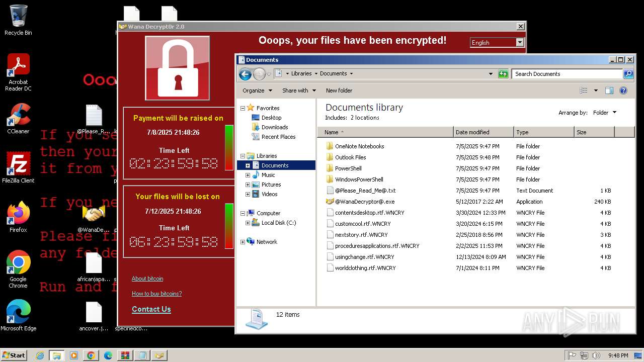The width and height of the screenshot is (644, 362).
Task: Open Firefox desktop shortcut
Action: (18, 217)
